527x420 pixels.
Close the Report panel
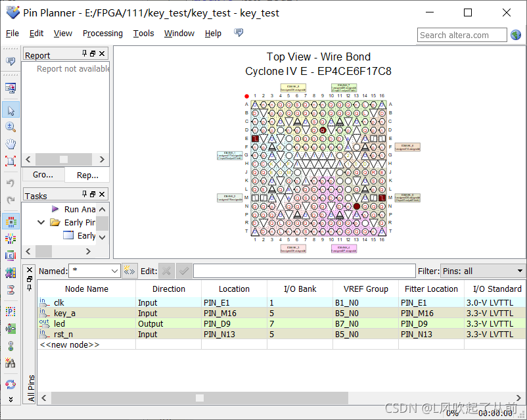point(102,53)
